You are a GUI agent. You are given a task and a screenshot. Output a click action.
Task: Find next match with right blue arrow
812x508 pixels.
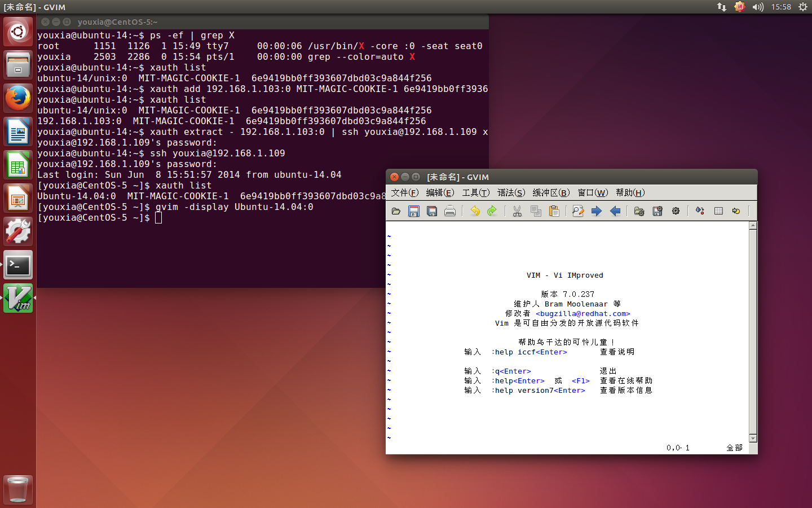597,211
